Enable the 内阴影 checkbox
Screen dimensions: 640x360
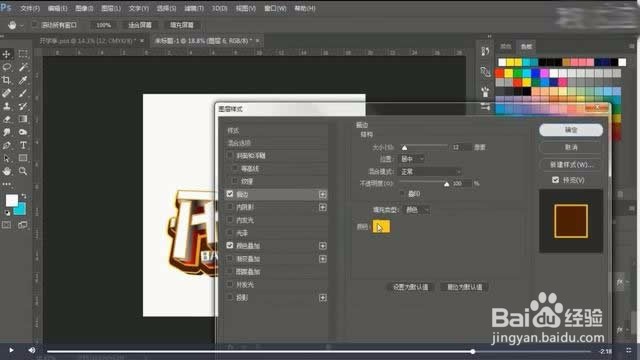tap(230, 207)
